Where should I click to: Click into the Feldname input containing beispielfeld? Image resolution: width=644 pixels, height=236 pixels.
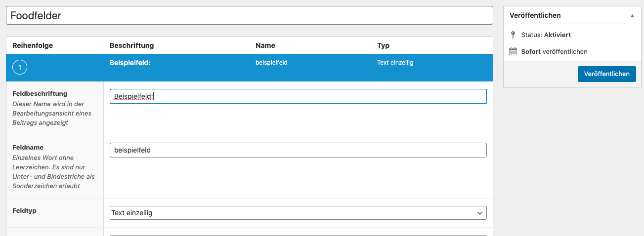click(298, 150)
